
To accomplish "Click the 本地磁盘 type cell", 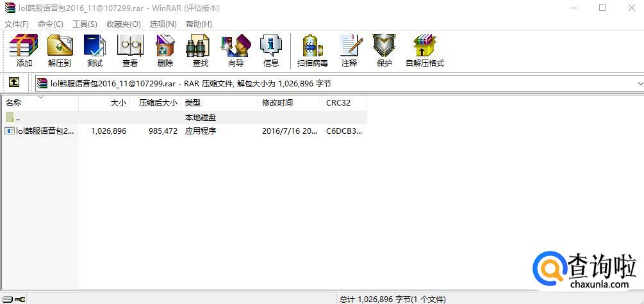I will [201, 118].
